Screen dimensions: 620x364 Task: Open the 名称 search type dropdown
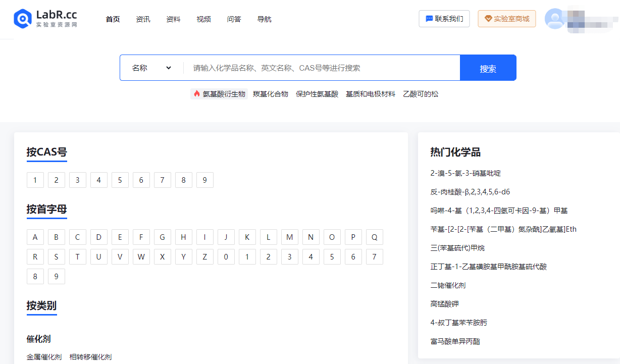pos(151,68)
